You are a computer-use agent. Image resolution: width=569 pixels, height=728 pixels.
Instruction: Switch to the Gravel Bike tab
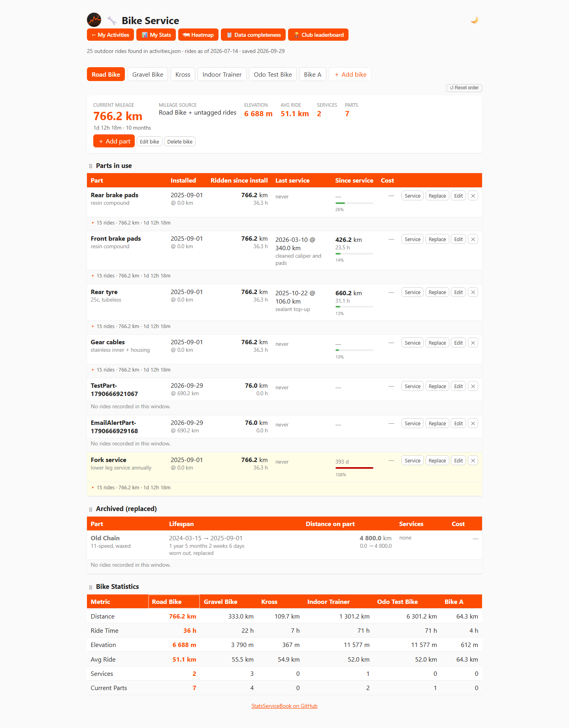tap(148, 74)
